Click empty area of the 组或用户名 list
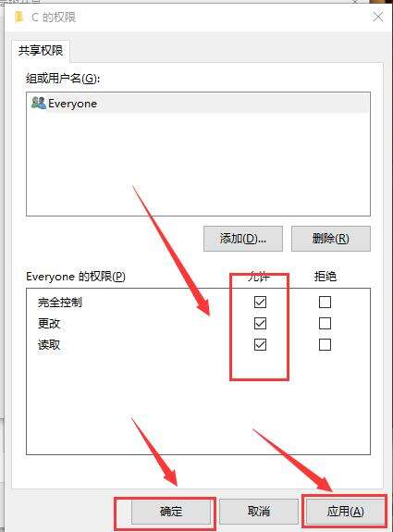Screen dimensions: 393x532 199,165
